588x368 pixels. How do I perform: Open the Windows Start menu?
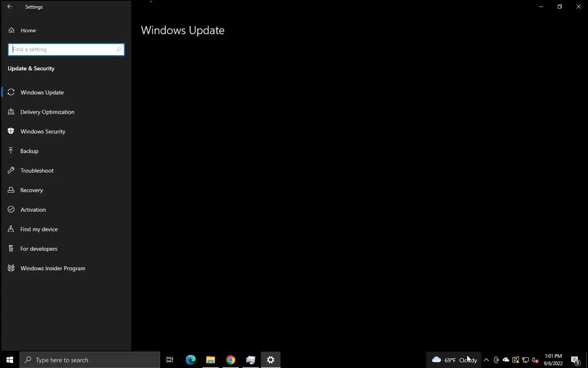(10, 360)
